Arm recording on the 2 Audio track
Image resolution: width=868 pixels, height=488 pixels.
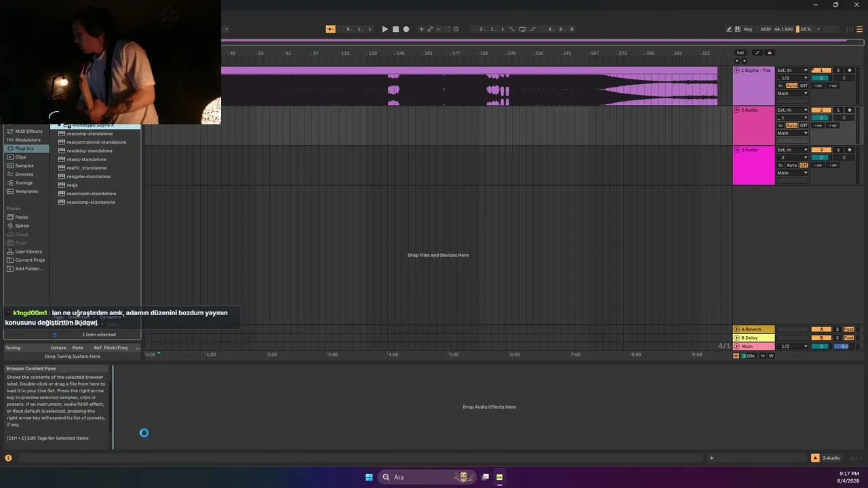[849, 110]
